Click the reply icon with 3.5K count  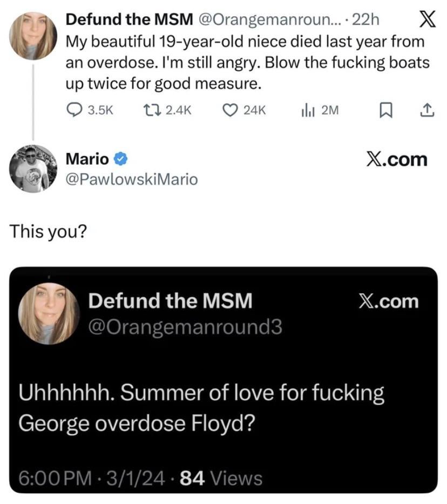(x=73, y=110)
